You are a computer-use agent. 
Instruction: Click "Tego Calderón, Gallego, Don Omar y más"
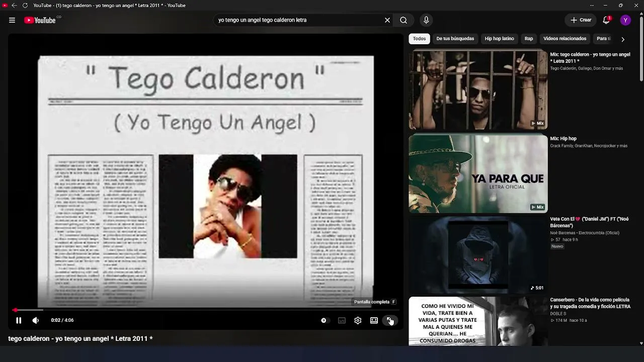(x=587, y=68)
